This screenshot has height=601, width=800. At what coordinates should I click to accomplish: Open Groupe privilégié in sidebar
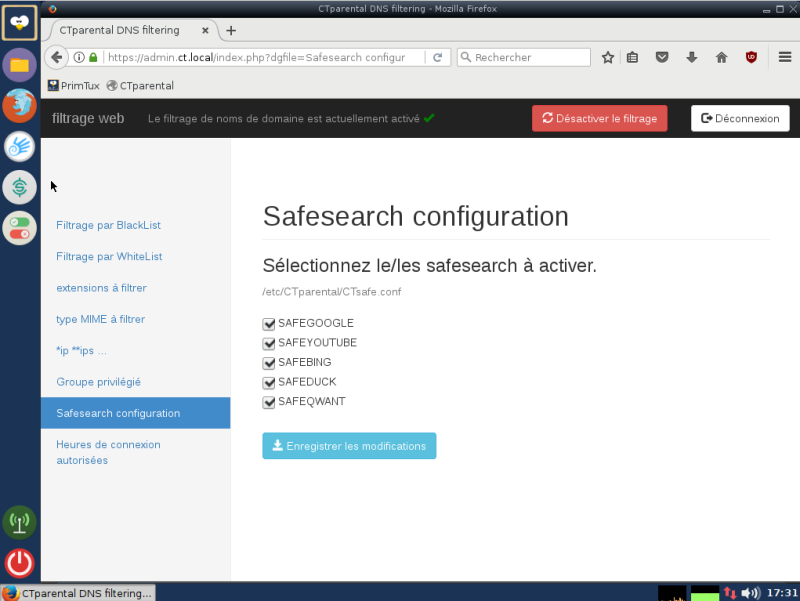98,382
